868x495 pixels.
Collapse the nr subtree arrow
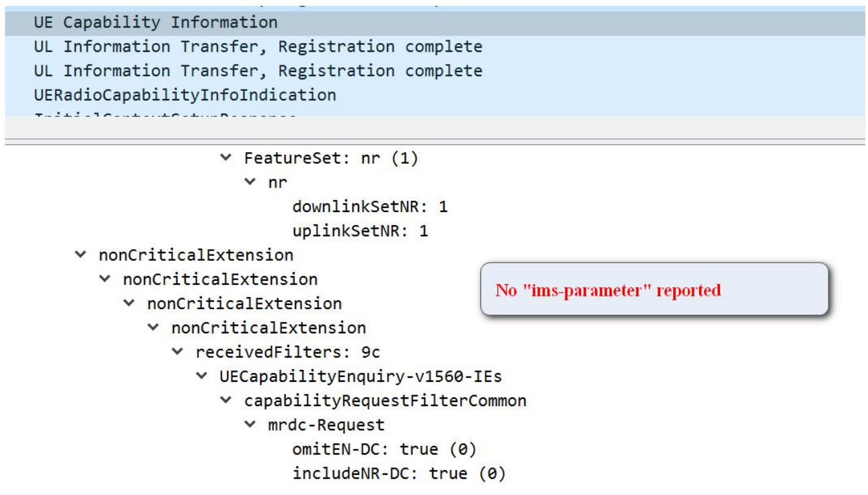click(250, 183)
